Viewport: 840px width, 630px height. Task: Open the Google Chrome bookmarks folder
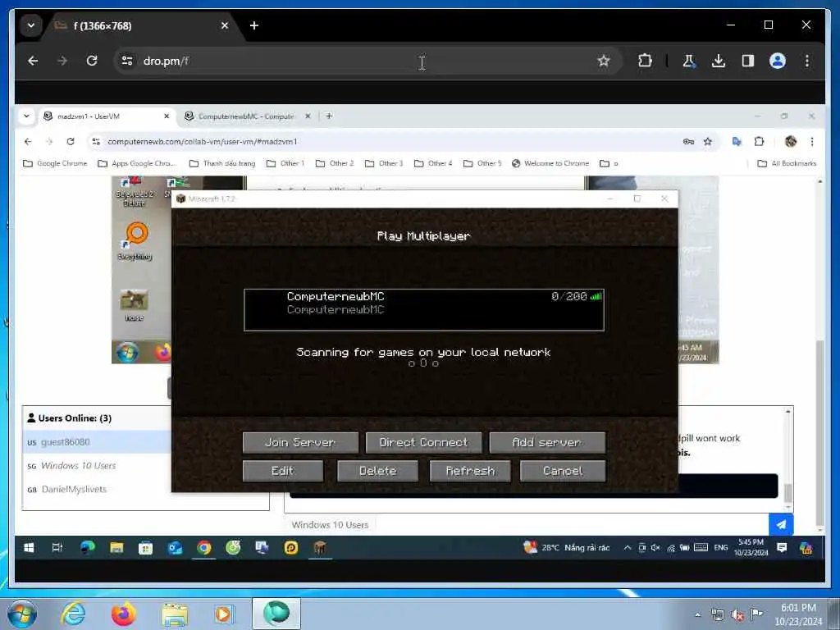55,163
